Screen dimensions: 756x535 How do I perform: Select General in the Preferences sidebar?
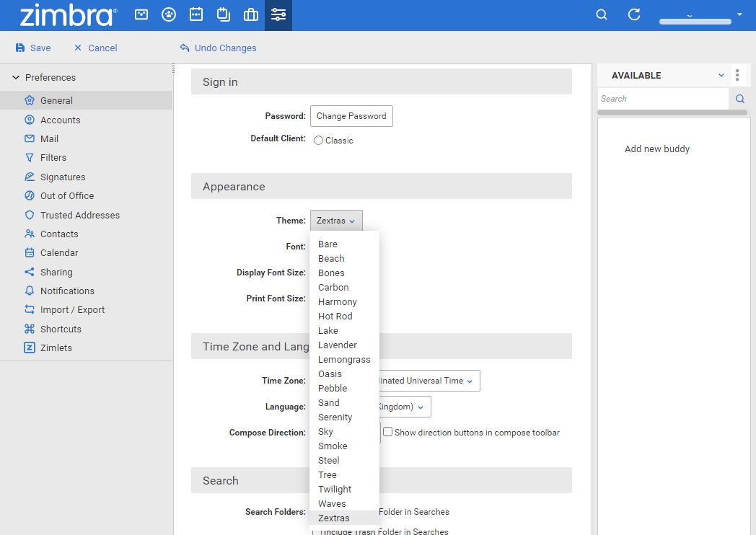[87, 100]
